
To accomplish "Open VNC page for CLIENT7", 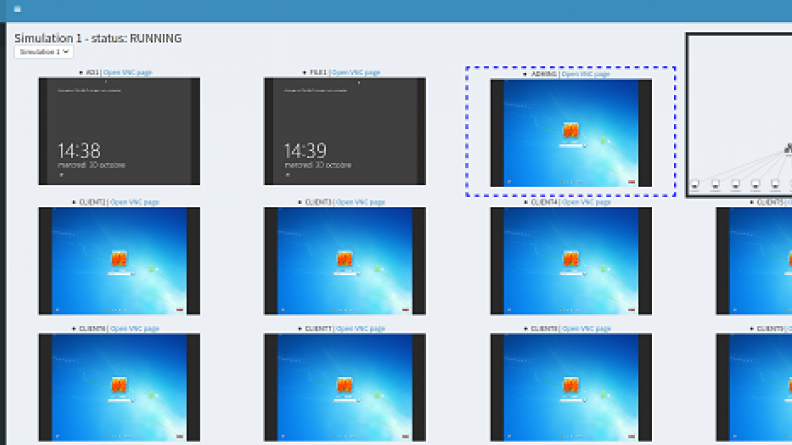I will tap(360, 328).
